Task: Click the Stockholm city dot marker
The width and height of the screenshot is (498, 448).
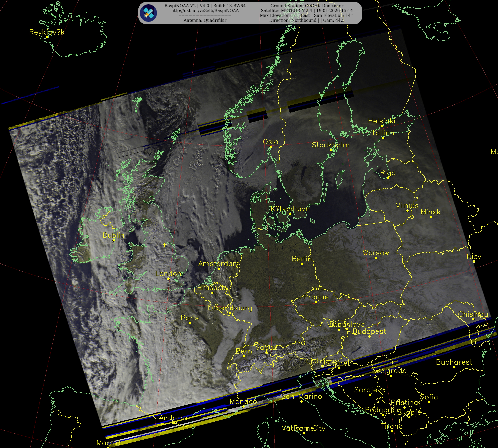Action: (x=331, y=150)
